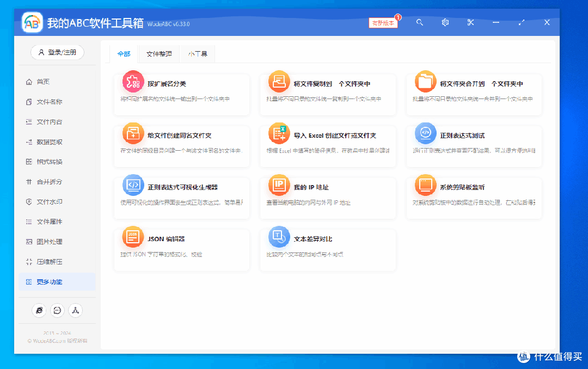
Task: Click the share network icon in sidebar footer
Action: coord(75,311)
